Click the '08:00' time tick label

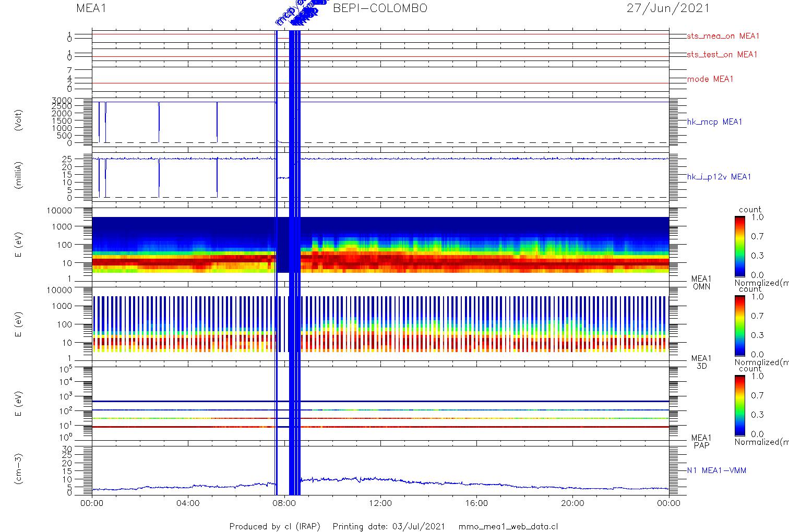tap(284, 503)
